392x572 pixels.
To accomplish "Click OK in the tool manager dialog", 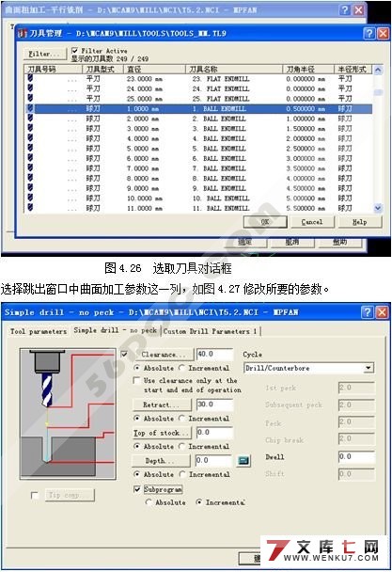I will point(265,222).
